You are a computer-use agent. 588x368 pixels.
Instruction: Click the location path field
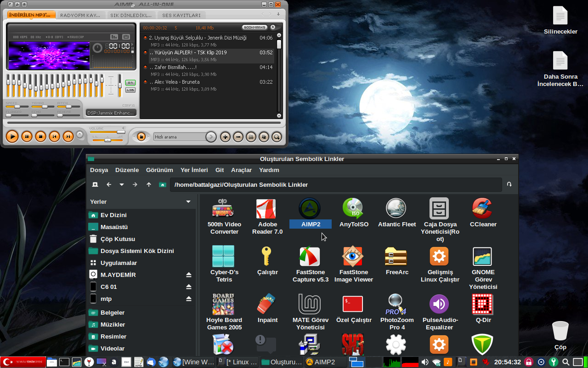(x=336, y=184)
